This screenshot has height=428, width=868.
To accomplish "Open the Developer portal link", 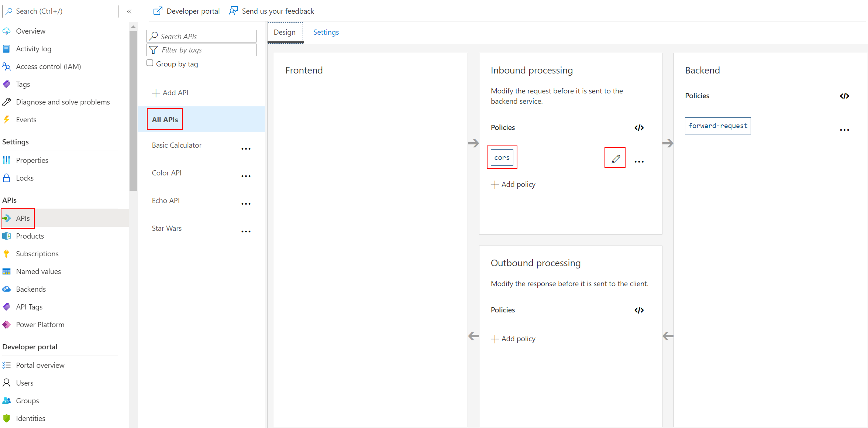I will [188, 10].
